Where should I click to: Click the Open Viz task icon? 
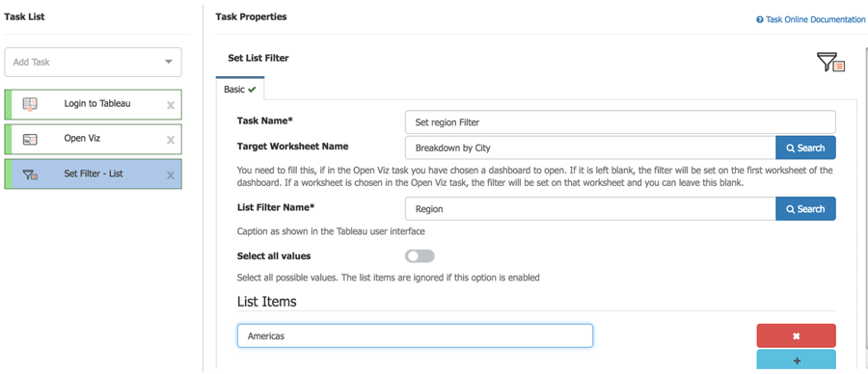30,140
